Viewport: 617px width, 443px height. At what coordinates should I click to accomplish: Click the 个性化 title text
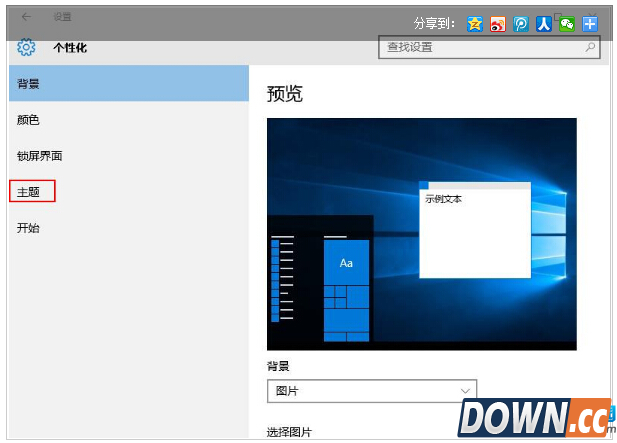(x=70, y=48)
